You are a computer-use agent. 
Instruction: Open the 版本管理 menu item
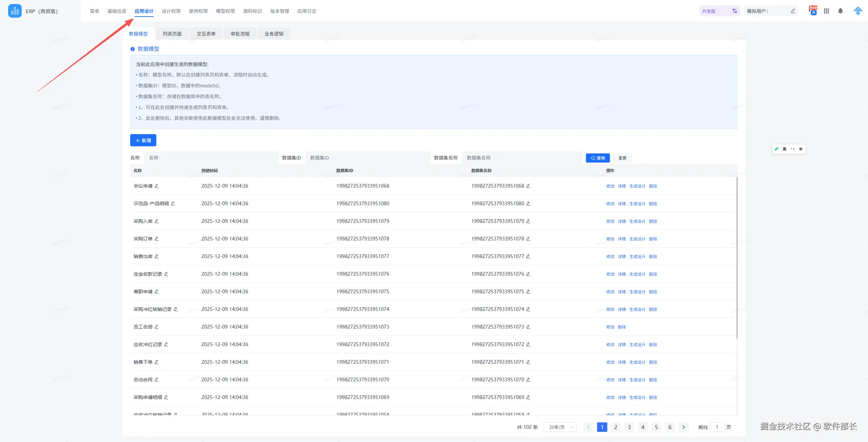click(x=279, y=11)
